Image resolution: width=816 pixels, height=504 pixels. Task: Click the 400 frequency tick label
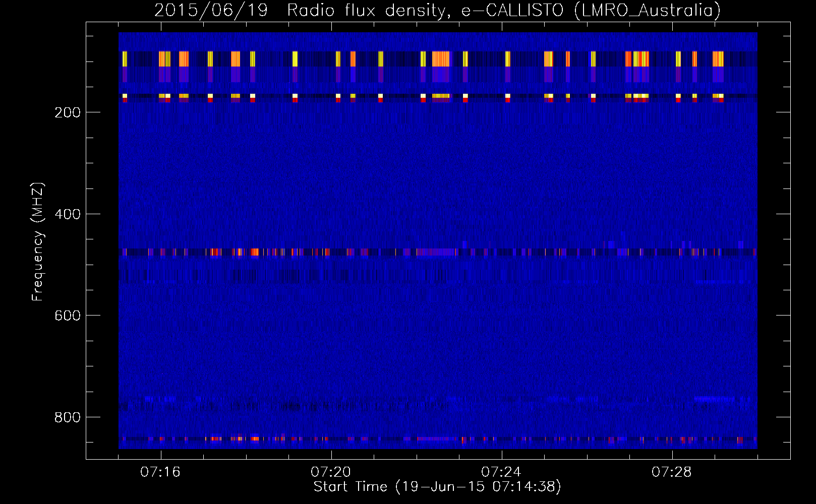click(68, 214)
